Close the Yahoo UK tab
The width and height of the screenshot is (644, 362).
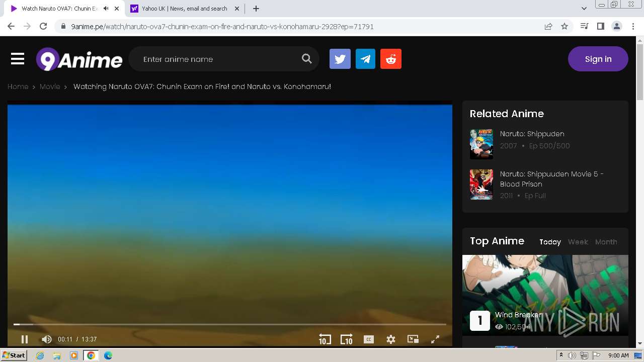[x=236, y=9]
